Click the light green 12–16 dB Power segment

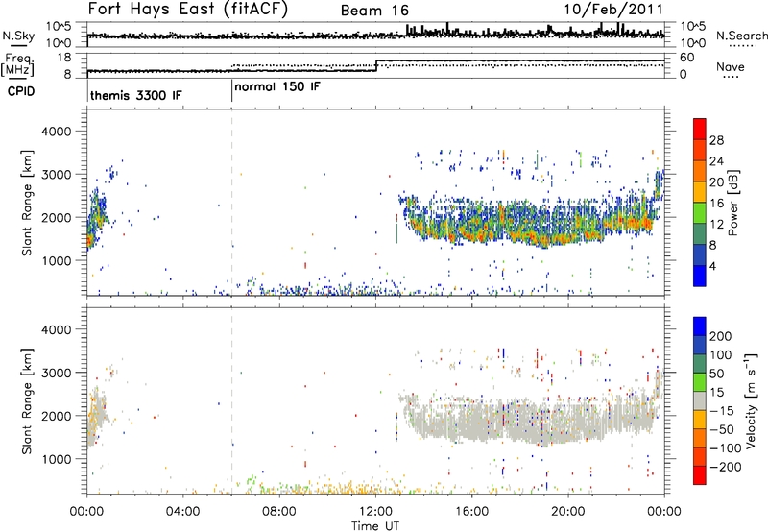point(700,213)
